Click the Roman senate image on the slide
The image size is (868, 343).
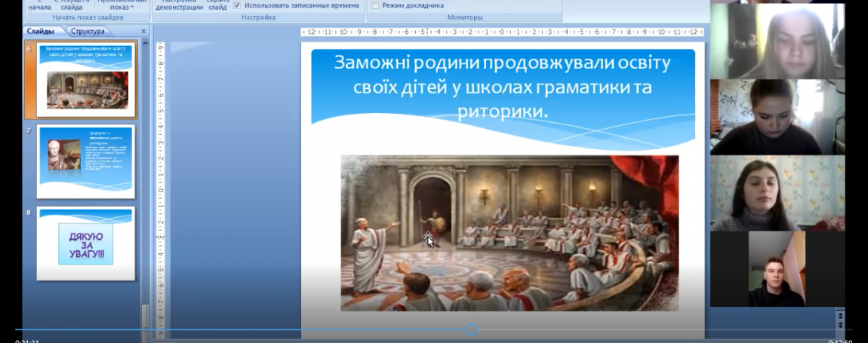tap(509, 232)
